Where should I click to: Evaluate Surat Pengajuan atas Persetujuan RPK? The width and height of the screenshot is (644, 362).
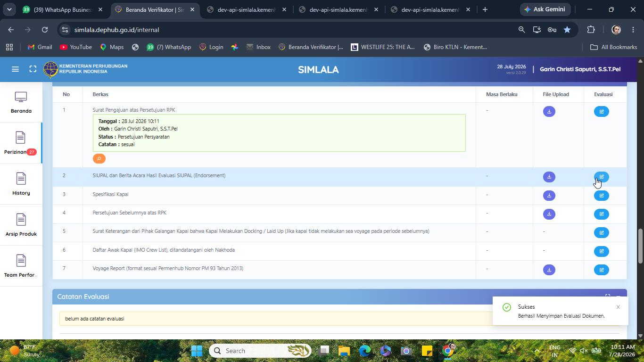pyautogui.click(x=601, y=112)
